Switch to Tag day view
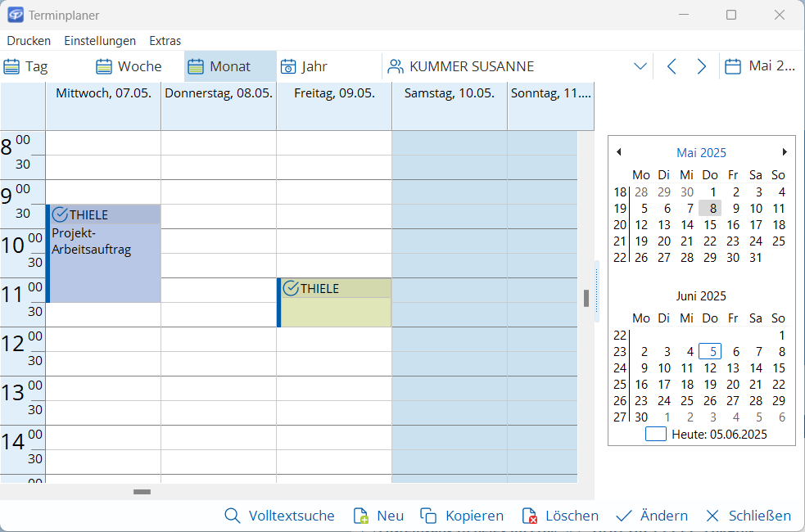805x532 pixels. click(26, 66)
